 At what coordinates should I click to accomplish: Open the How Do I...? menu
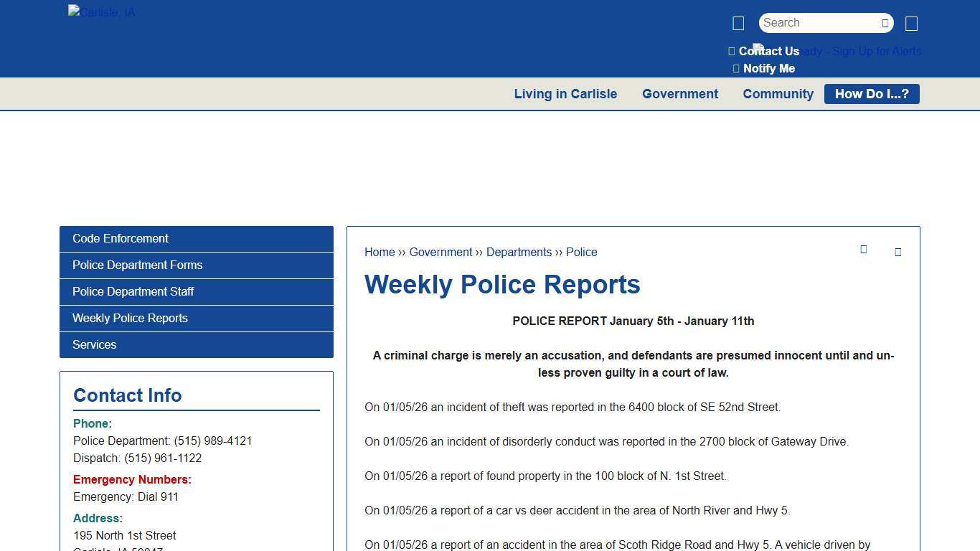(x=872, y=93)
